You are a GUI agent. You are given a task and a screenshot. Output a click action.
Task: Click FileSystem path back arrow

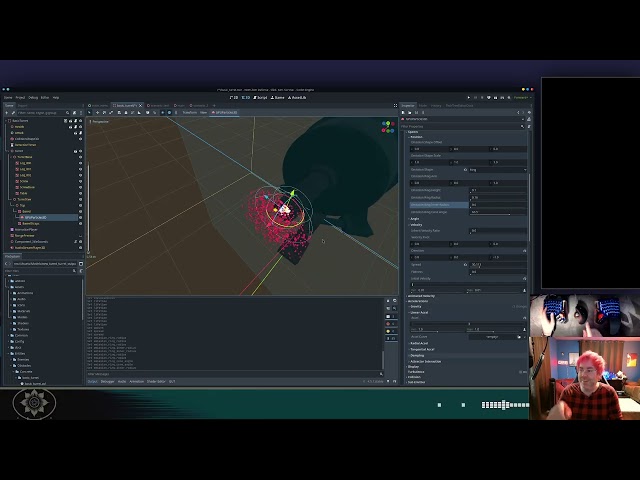click(6, 264)
